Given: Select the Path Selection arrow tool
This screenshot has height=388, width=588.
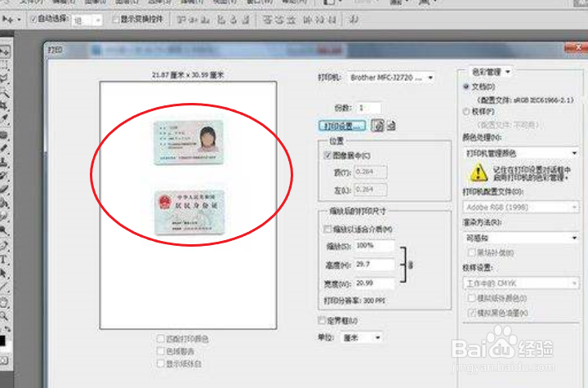Looking at the screenshot, I should 5,273.
